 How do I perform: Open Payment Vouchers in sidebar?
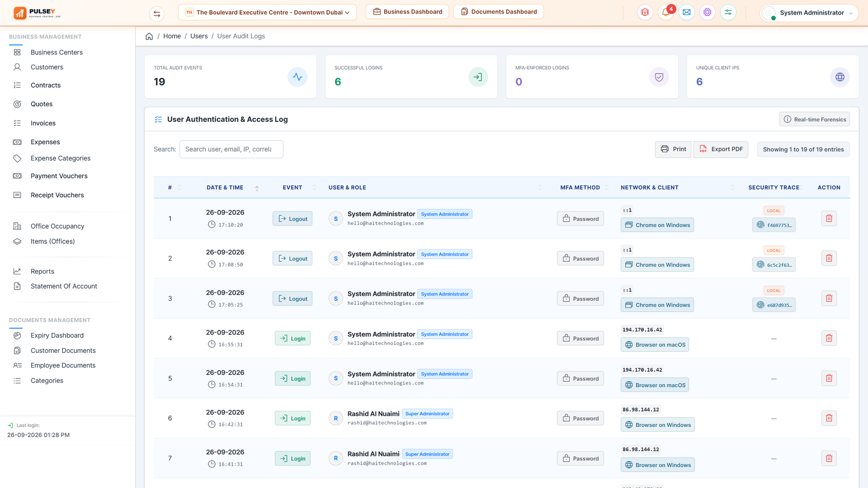(59, 176)
